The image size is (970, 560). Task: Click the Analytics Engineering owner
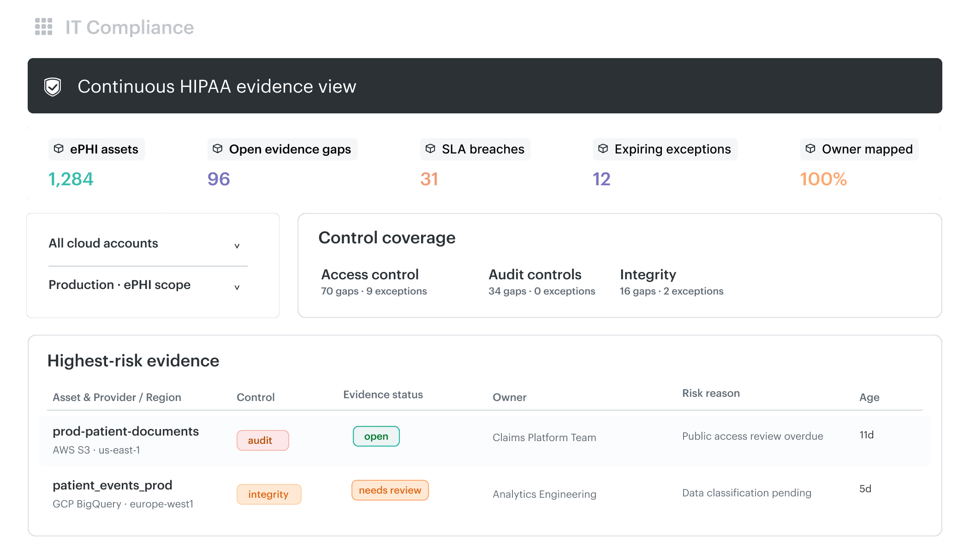coord(544,495)
